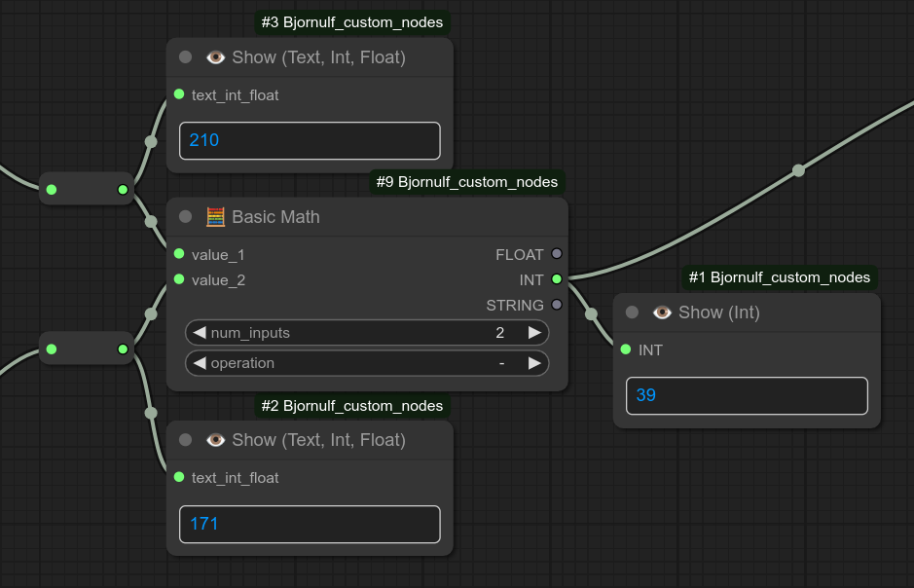This screenshot has width=914, height=588.
Task: Click the value_1 input socket
Action: (179, 254)
